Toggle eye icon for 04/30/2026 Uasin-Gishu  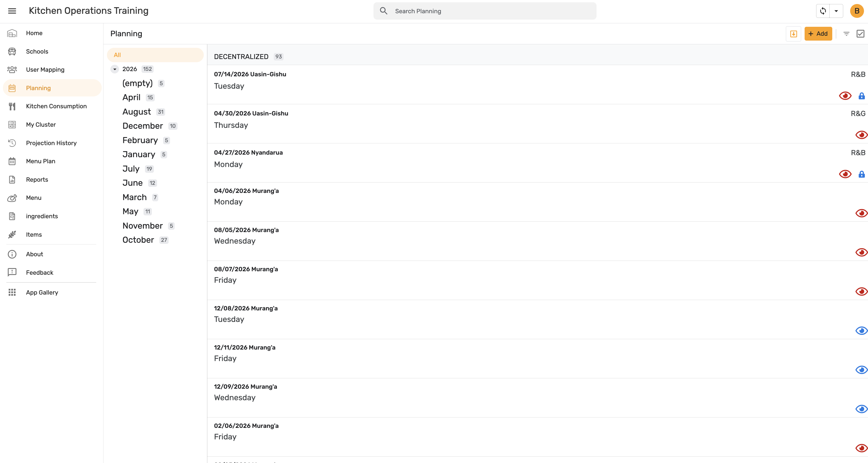coord(861,135)
